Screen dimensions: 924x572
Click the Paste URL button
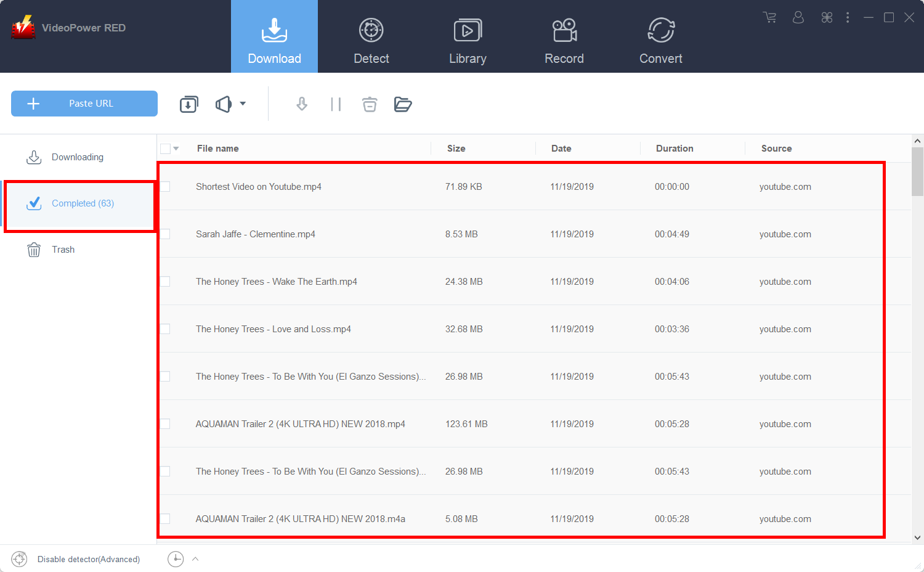point(84,104)
